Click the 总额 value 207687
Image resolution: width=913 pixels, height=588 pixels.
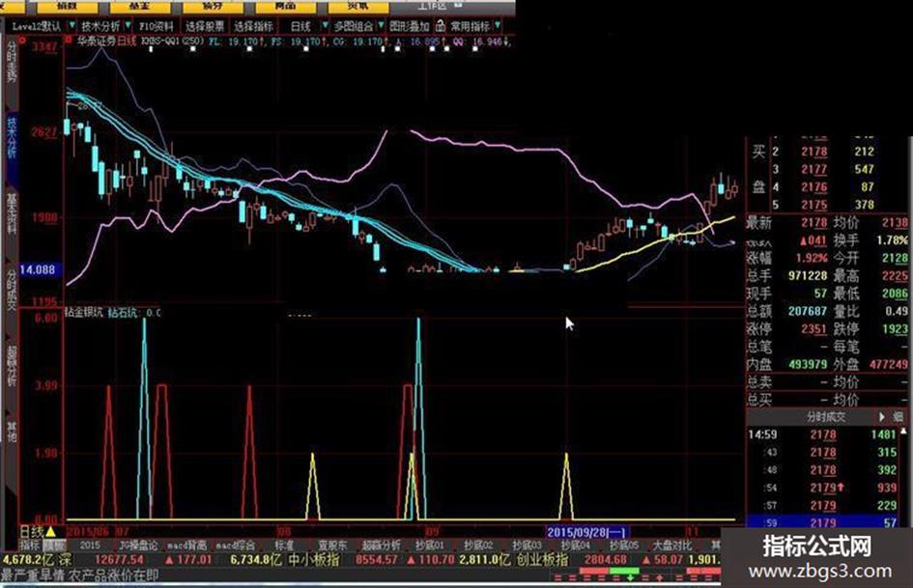pyautogui.click(x=809, y=311)
